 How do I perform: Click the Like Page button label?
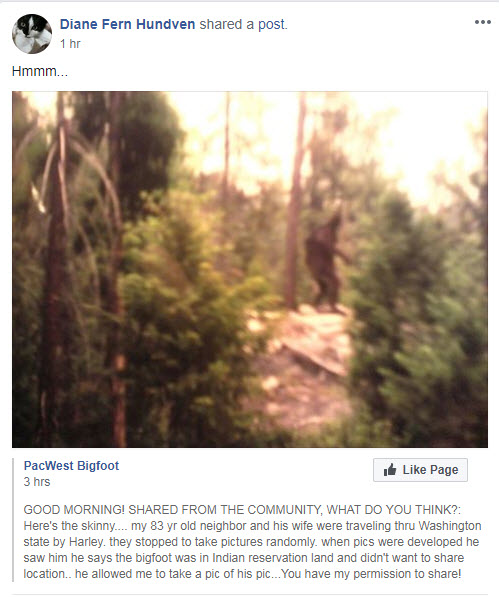430,470
